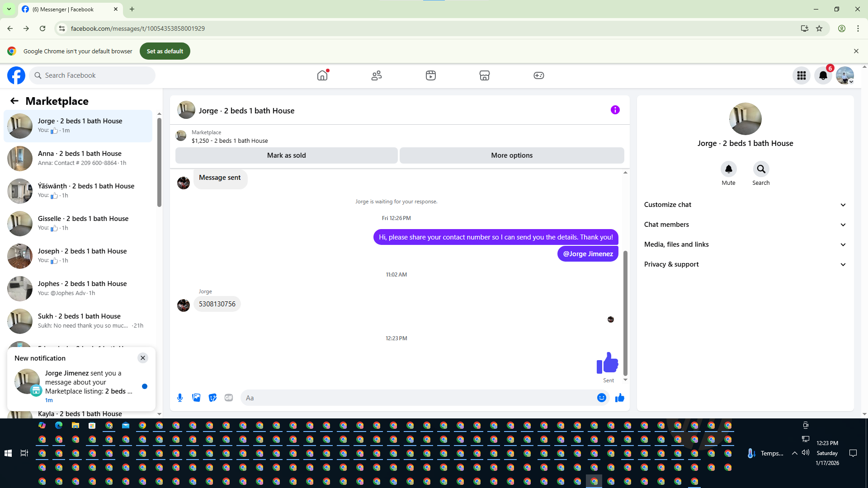
Task: Click the conversation list scrollbar
Action: point(159,163)
